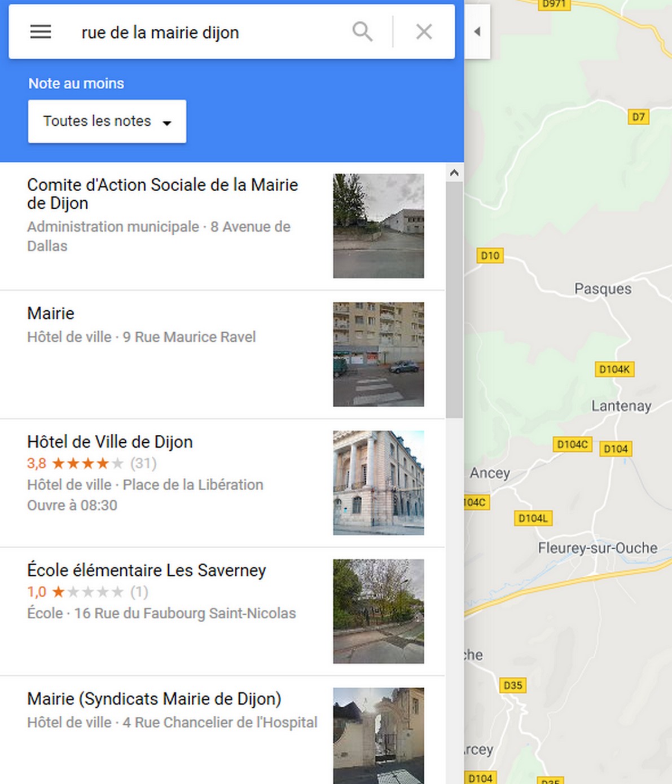Click the Comite d'Action Sociale street photo

pyautogui.click(x=378, y=226)
